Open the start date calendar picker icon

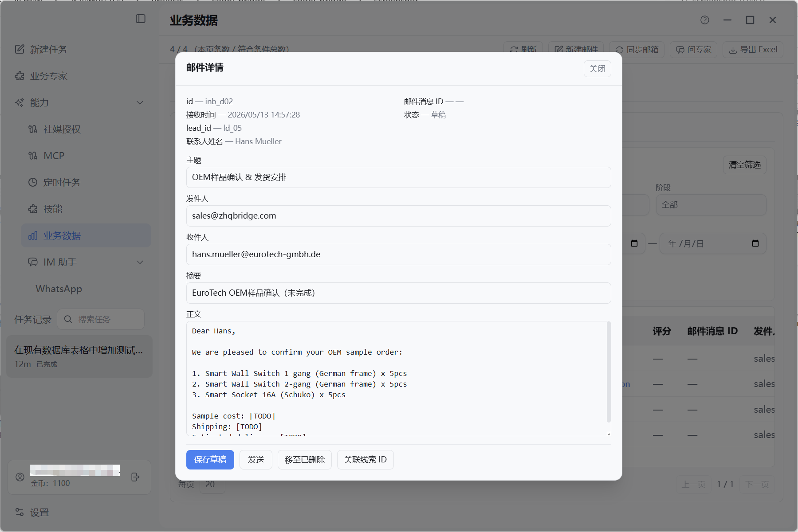click(634, 243)
